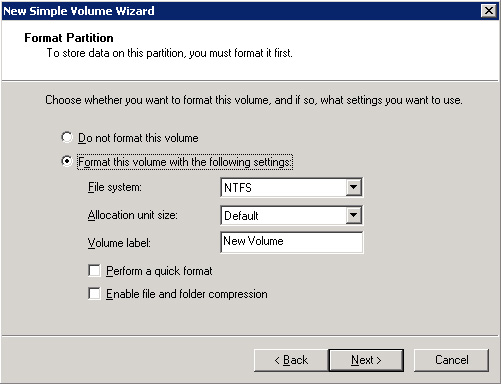Screen dimensions: 501x384
Task: Close the New Simple Volume Wizard window
Action: [489, 11]
